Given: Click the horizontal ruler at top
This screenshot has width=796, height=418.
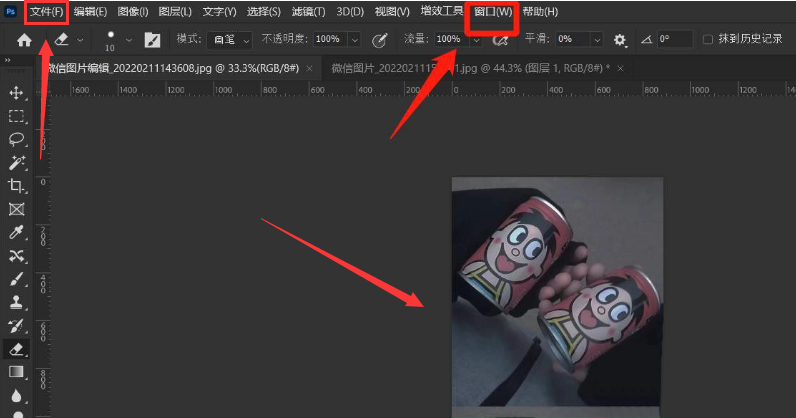Looking at the screenshot, I should pos(421,89).
